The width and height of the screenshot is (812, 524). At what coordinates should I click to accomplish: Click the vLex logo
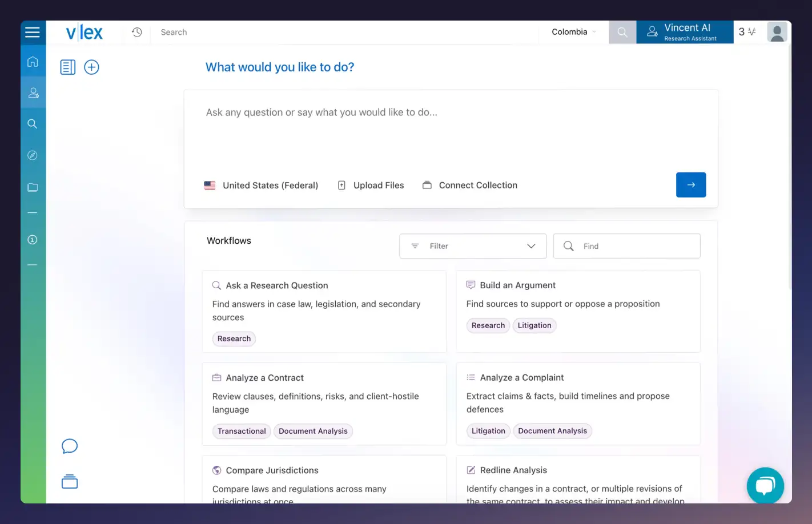85,33
